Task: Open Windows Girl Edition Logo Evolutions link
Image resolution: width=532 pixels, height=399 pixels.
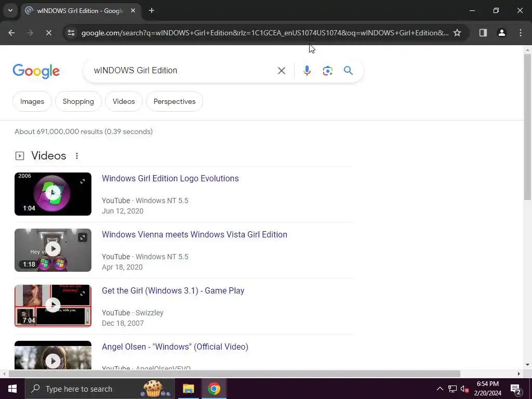Action: coord(170,179)
